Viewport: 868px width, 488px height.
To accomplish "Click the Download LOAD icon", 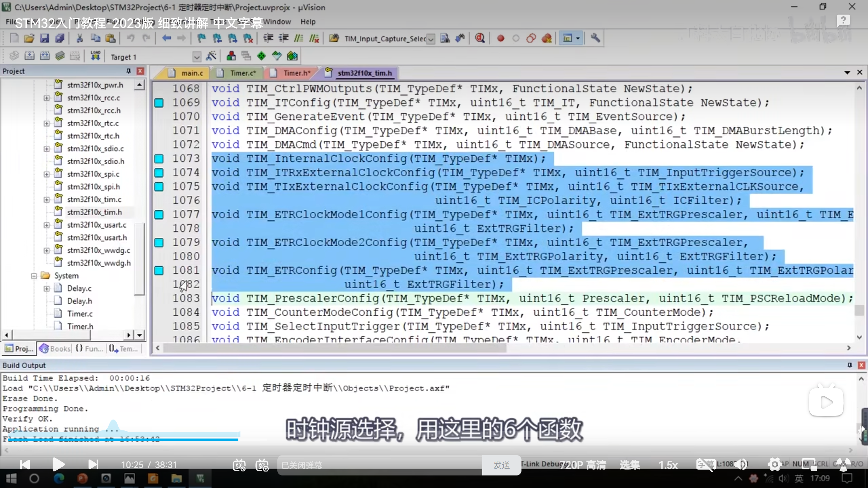I will pyautogui.click(x=95, y=56).
